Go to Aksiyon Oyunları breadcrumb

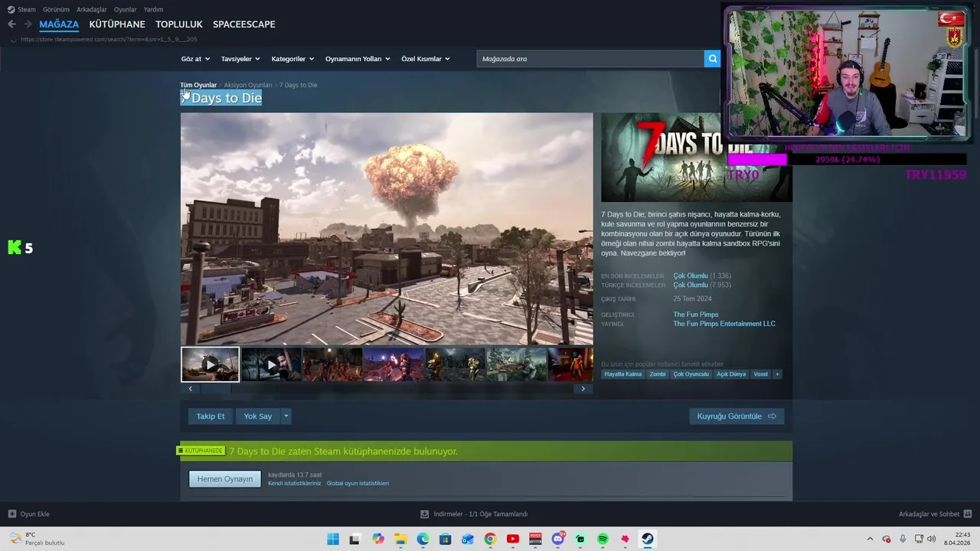coord(248,85)
